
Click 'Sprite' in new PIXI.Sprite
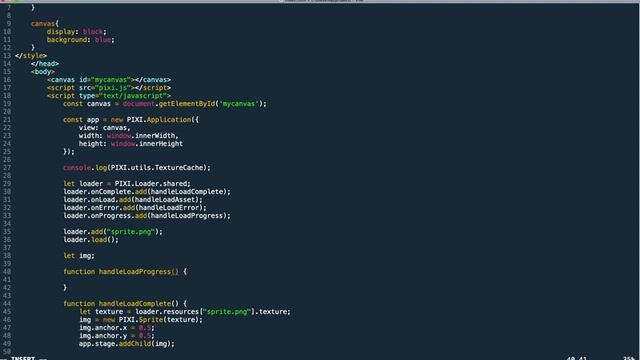tap(151, 320)
